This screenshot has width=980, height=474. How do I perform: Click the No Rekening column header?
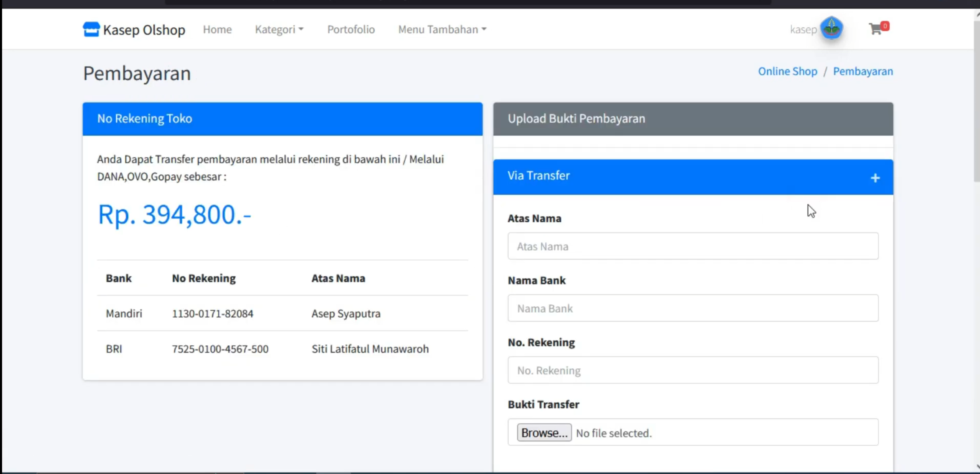coord(204,278)
